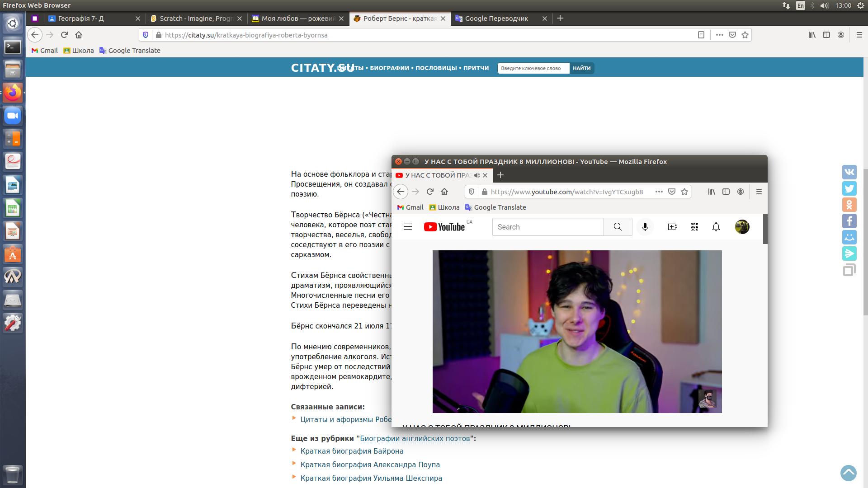Switch to the Google Переводчик tab
The image size is (868, 488).
point(496,19)
